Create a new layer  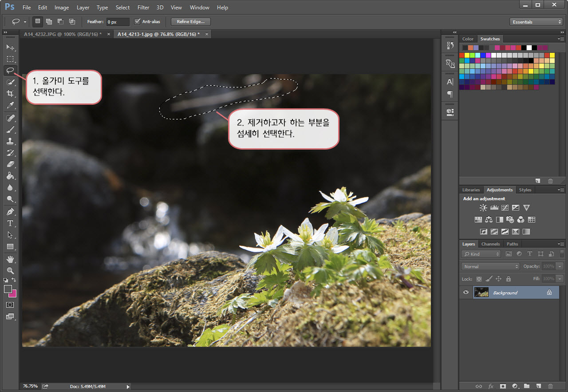(x=538, y=386)
